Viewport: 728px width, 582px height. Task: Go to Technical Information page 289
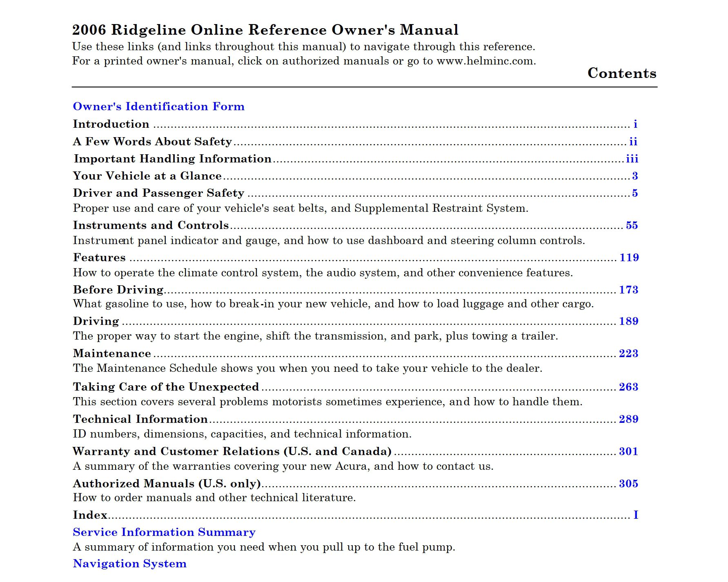pyautogui.click(x=629, y=419)
